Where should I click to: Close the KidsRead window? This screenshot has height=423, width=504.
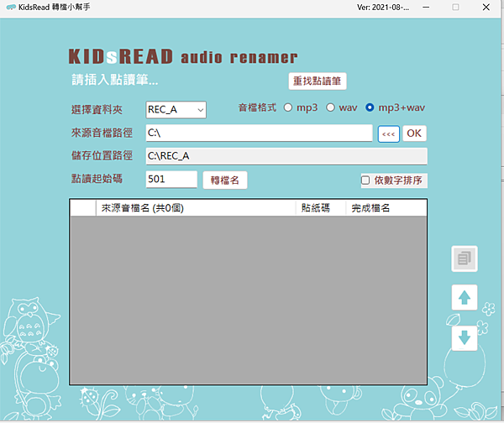pos(486,7)
